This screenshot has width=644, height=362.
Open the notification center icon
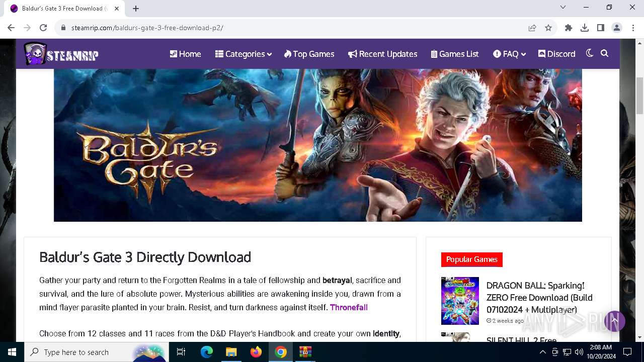click(x=627, y=352)
